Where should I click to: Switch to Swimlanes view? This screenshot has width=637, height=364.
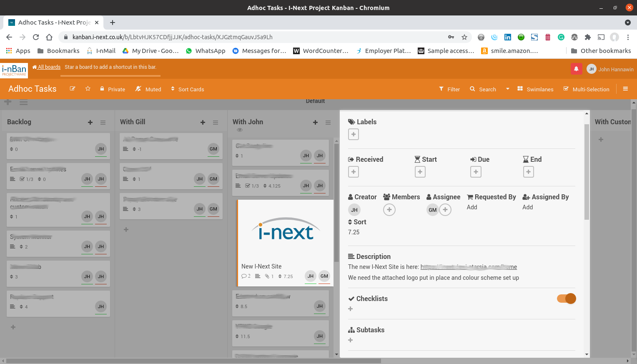tap(535, 89)
